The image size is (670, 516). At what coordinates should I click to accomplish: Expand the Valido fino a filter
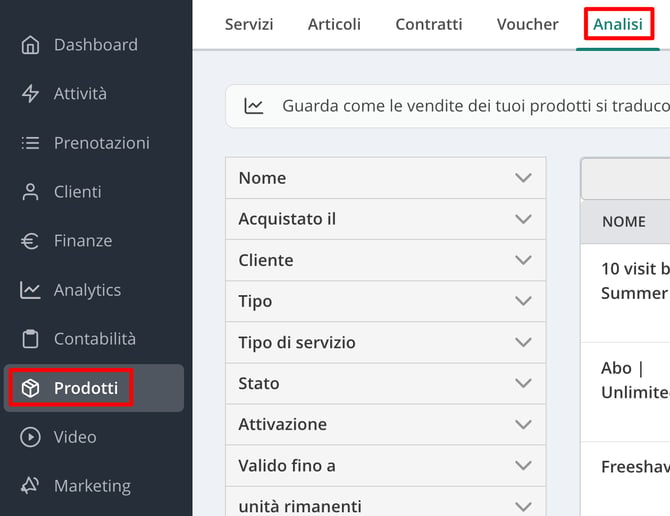pos(385,466)
